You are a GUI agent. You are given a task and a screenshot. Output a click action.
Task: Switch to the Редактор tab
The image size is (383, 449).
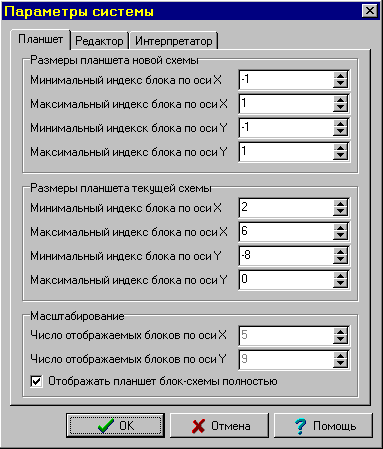pyautogui.click(x=99, y=41)
